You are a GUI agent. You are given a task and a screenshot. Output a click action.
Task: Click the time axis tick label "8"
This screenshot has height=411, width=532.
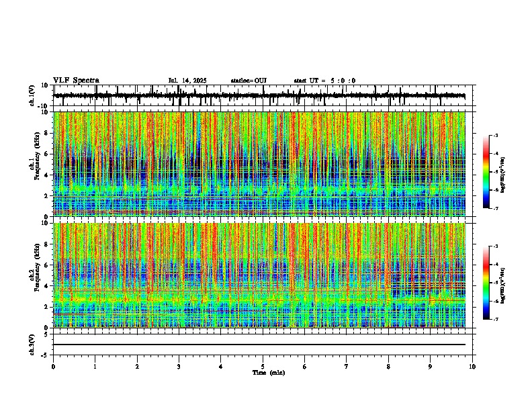click(x=388, y=367)
